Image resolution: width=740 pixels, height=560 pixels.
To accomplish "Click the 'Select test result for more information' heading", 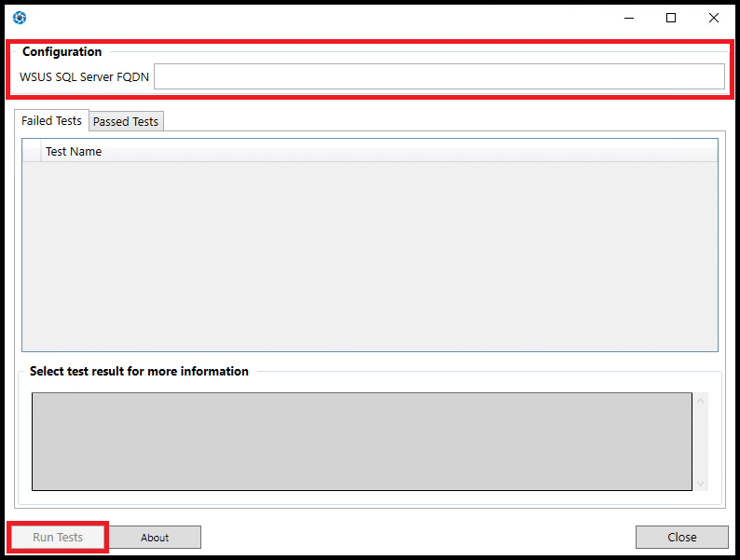I will tap(139, 371).
